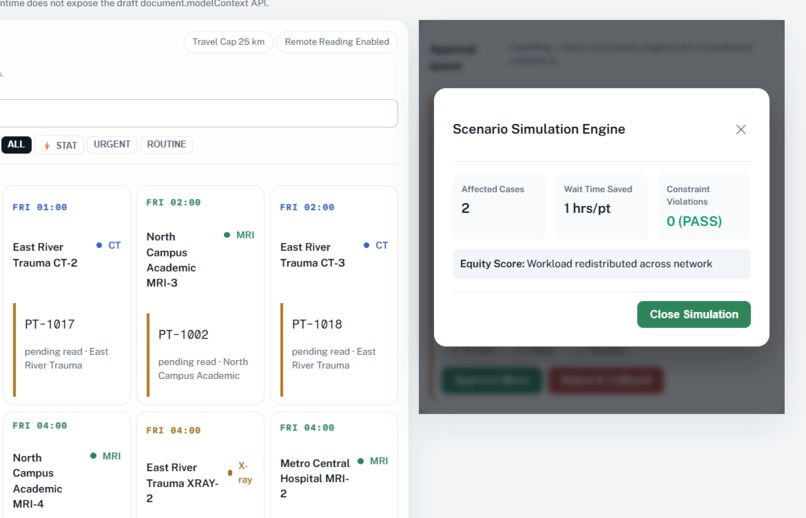The width and height of the screenshot is (806, 518).
Task: Filter cases by STAT priority
Action: [60, 145]
